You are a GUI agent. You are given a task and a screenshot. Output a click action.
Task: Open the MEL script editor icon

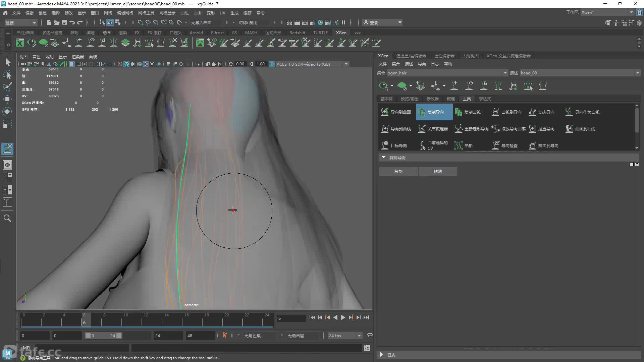click(367, 348)
